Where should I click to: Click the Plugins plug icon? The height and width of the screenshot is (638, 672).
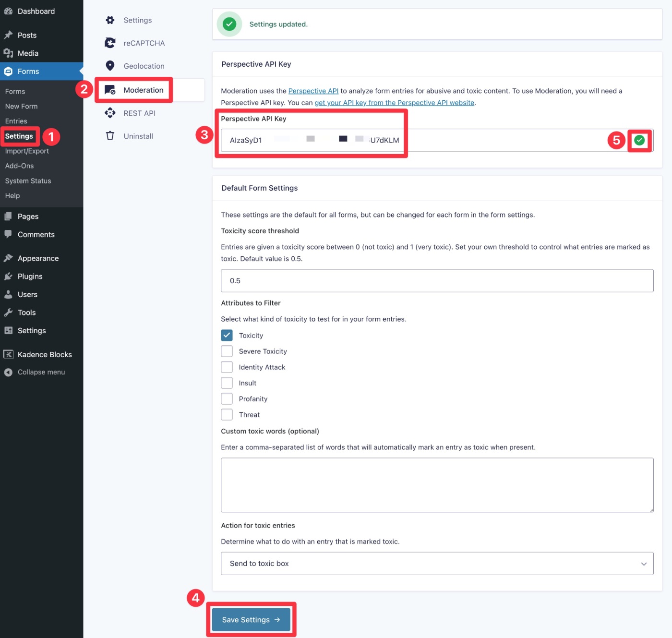click(8, 277)
